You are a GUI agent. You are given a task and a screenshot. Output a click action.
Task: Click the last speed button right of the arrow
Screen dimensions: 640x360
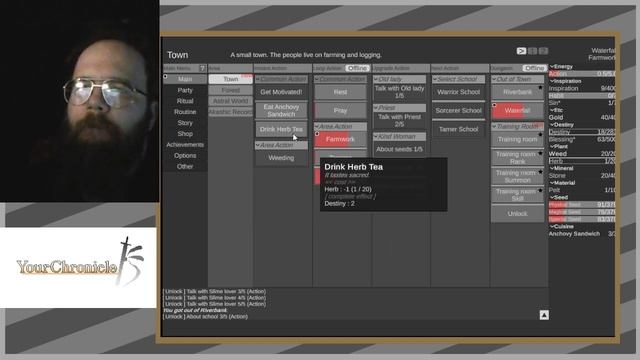click(x=543, y=51)
